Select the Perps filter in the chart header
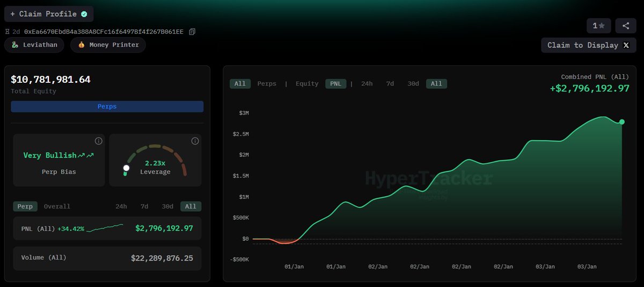 coord(267,84)
